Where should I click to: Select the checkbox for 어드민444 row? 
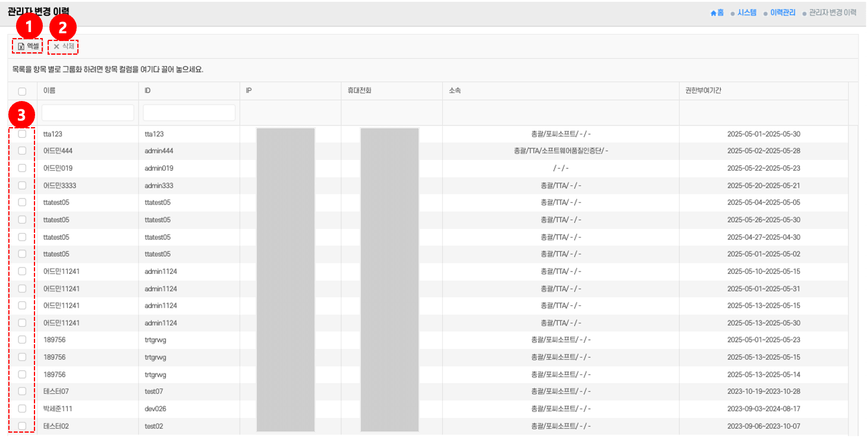tap(22, 151)
